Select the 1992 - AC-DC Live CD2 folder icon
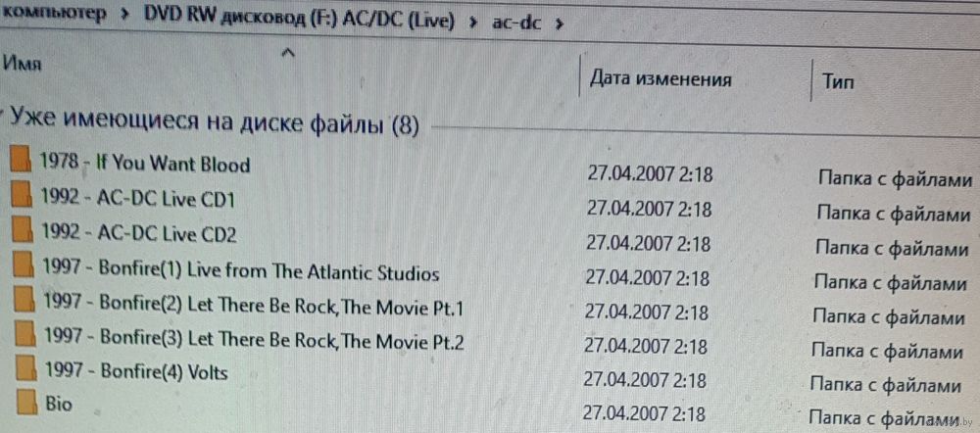This screenshot has height=433, width=980. point(23,228)
